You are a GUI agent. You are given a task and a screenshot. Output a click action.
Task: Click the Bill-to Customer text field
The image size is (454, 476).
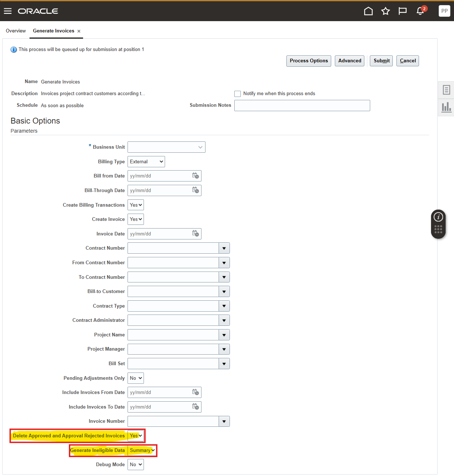(173, 292)
